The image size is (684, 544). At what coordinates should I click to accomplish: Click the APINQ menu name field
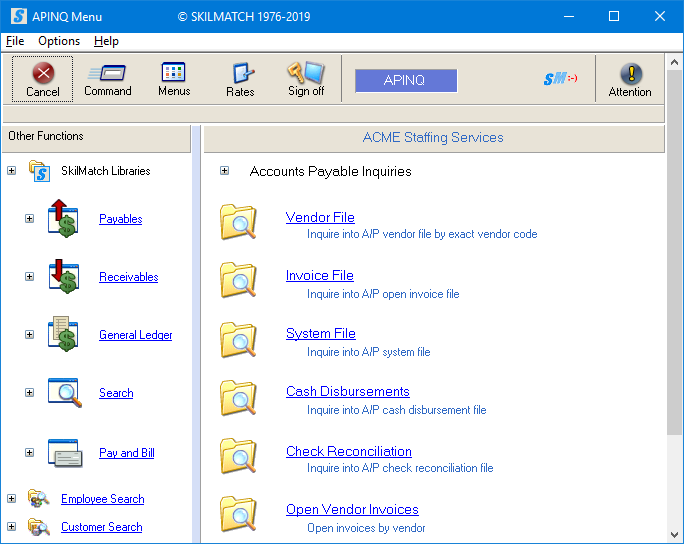(406, 80)
